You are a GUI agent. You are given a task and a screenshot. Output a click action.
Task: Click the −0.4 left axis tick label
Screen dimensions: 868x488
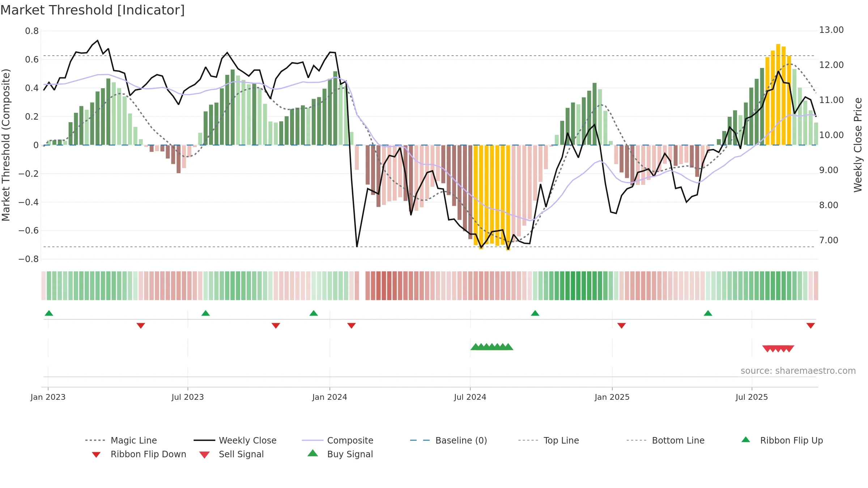click(x=29, y=202)
